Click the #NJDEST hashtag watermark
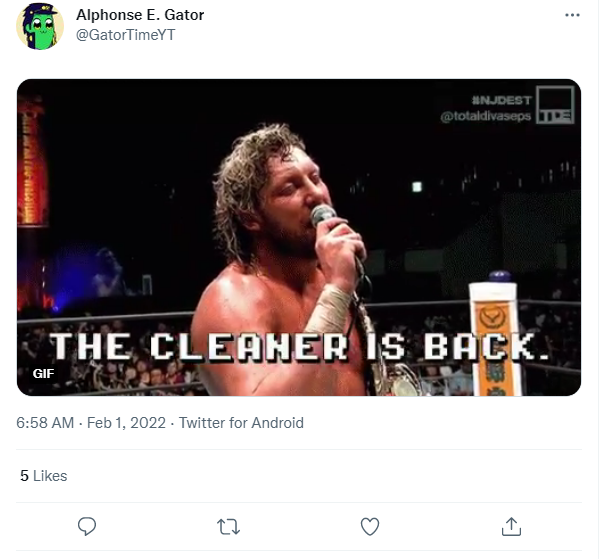 click(x=502, y=100)
